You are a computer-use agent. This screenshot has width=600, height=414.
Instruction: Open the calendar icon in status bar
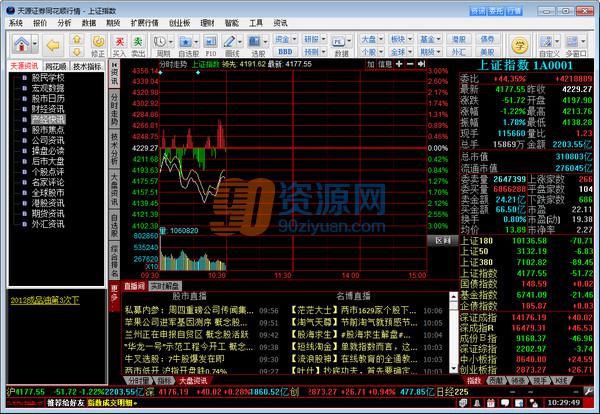tap(491, 403)
